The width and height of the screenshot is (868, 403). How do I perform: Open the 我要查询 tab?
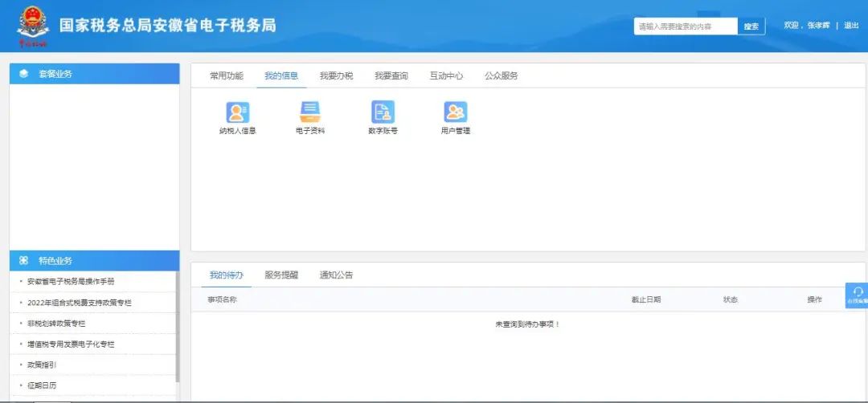click(391, 75)
